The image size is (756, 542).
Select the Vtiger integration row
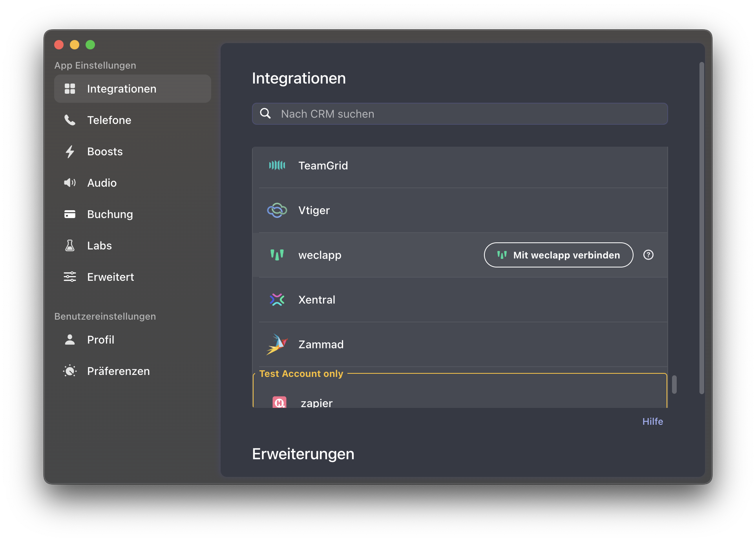point(460,210)
